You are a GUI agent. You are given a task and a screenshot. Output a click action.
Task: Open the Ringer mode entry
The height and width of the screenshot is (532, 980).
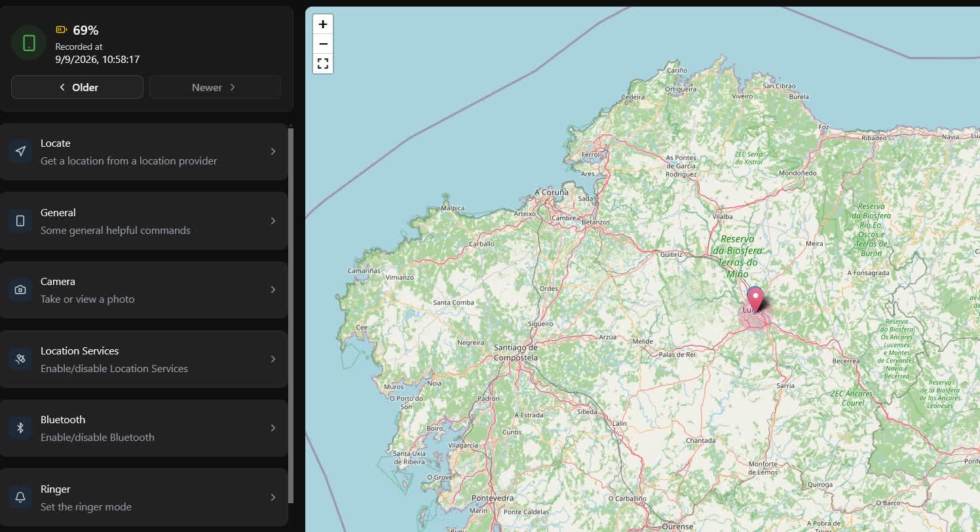click(143, 497)
